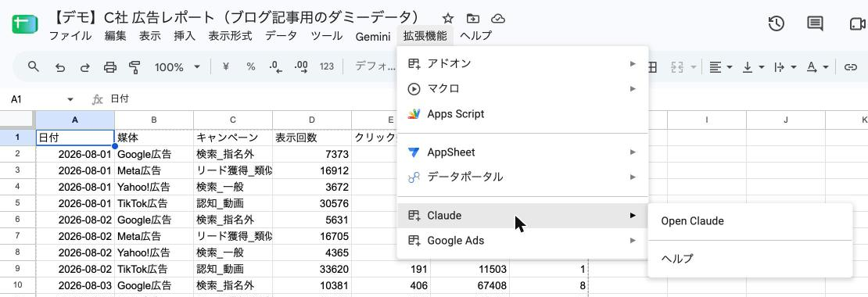Select column A header
The image size is (868, 297).
tap(75, 120)
